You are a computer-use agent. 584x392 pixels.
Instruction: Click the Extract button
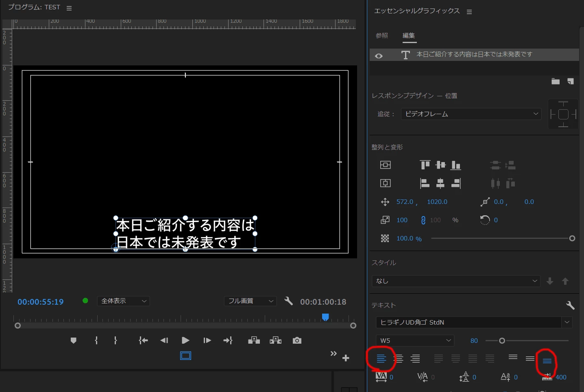(276, 340)
